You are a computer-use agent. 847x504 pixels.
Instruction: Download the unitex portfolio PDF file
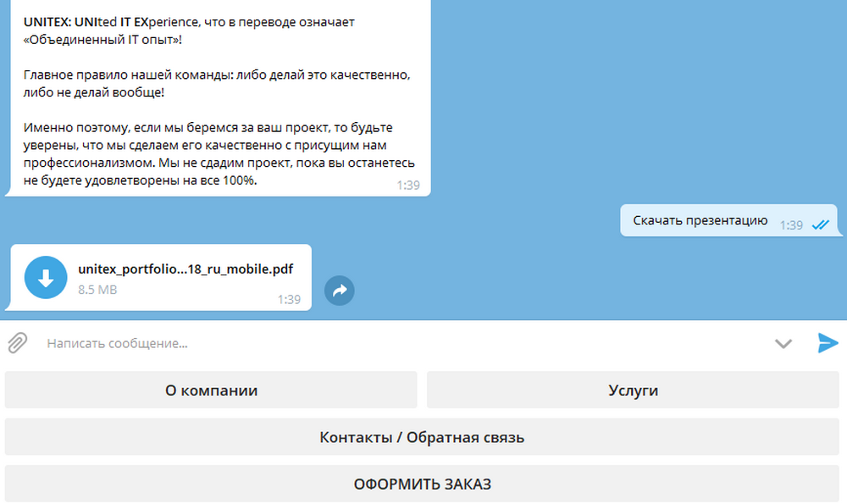[46, 277]
